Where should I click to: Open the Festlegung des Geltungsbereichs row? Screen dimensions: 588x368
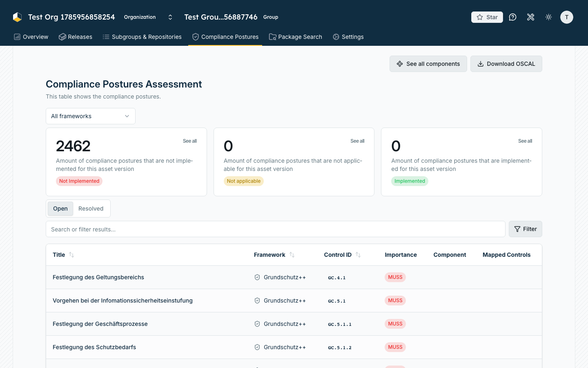pyautogui.click(x=294, y=277)
